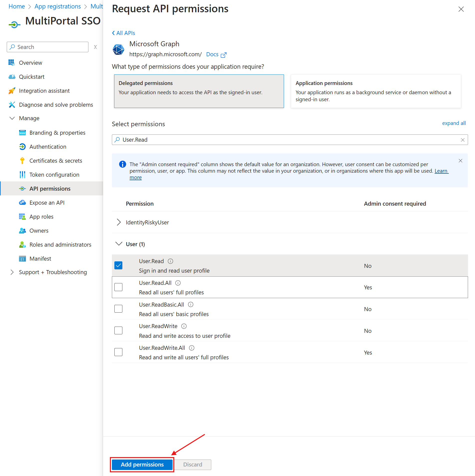Click the info icon next to User.ReadWrite.All
475x476 pixels.
[192, 348]
